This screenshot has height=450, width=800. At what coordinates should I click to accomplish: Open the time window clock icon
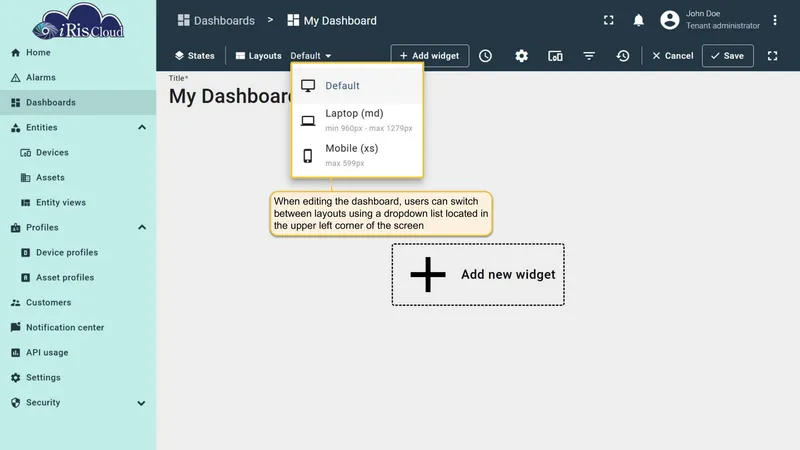[485, 56]
